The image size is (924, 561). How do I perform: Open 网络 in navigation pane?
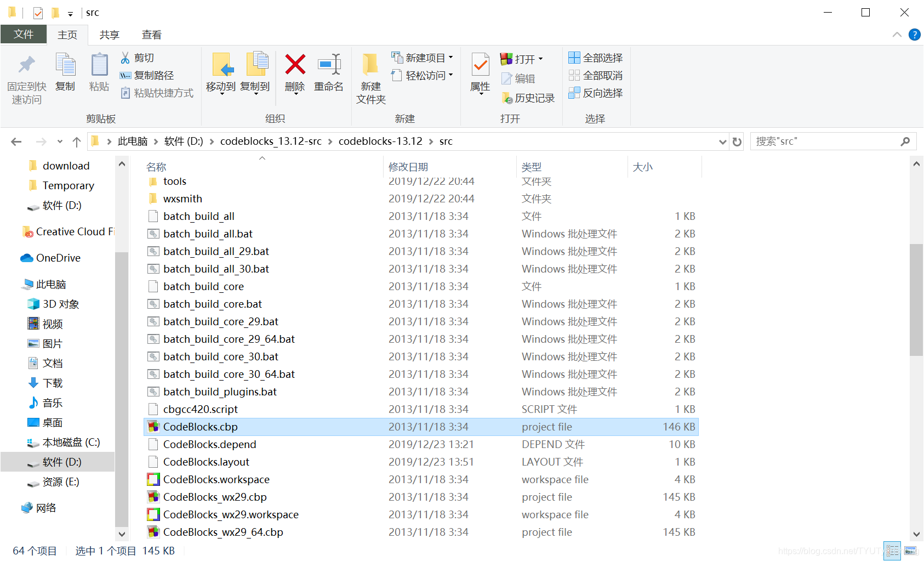[x=38, y=508]
